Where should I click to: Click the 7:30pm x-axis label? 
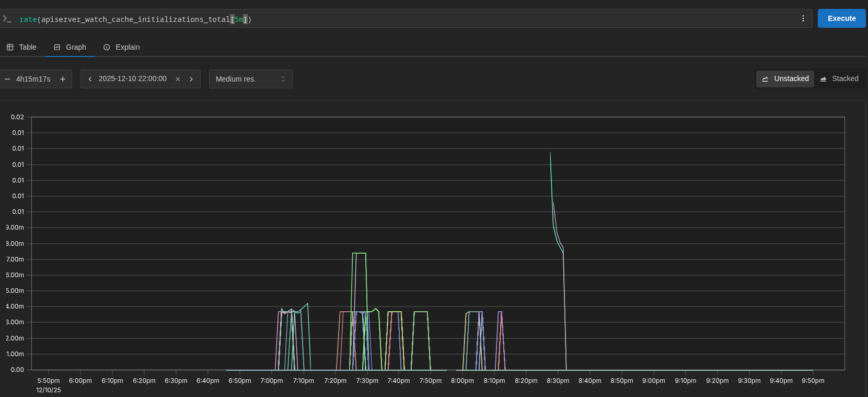(x=367, y=381)
